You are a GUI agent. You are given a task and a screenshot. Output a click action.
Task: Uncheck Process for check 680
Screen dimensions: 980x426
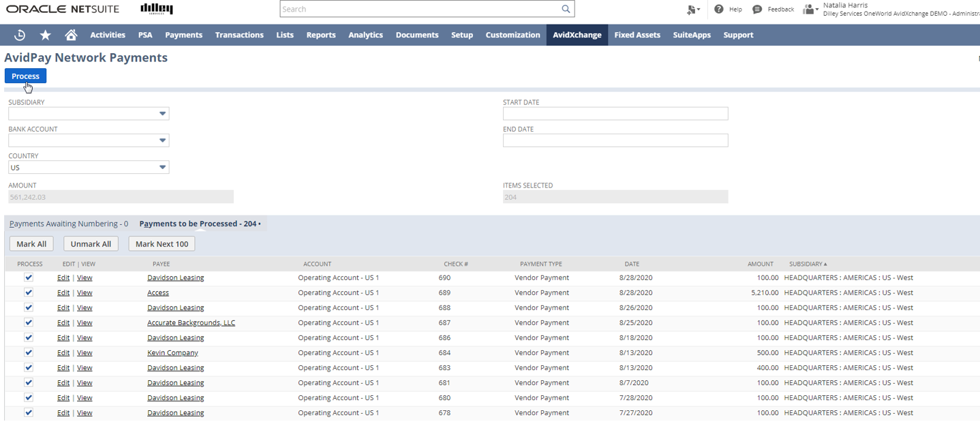29,397
